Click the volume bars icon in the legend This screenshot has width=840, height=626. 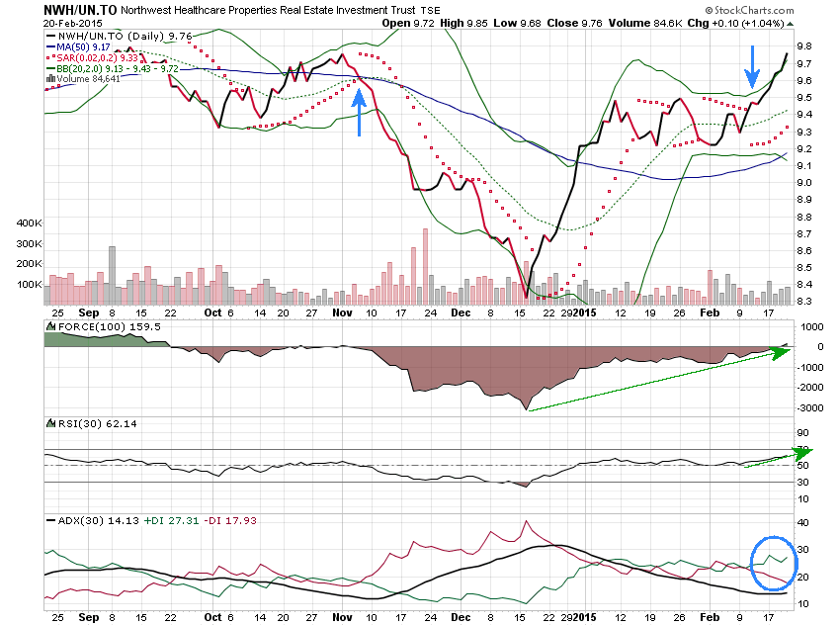click(50, 79)
